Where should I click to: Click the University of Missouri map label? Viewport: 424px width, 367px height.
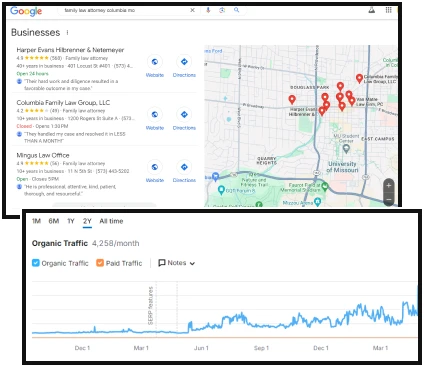[x=342, y=167]
